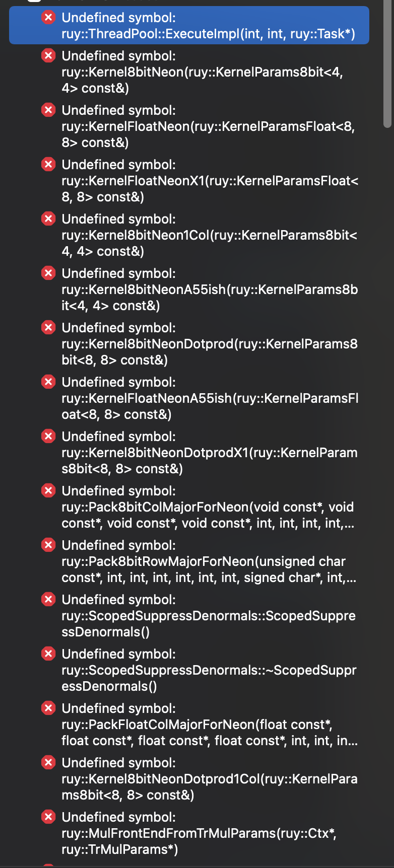Click the red icon for Kernel8bitNeon1Col error
This screenshot has width=394, height=868.
(x=48, y=219)
